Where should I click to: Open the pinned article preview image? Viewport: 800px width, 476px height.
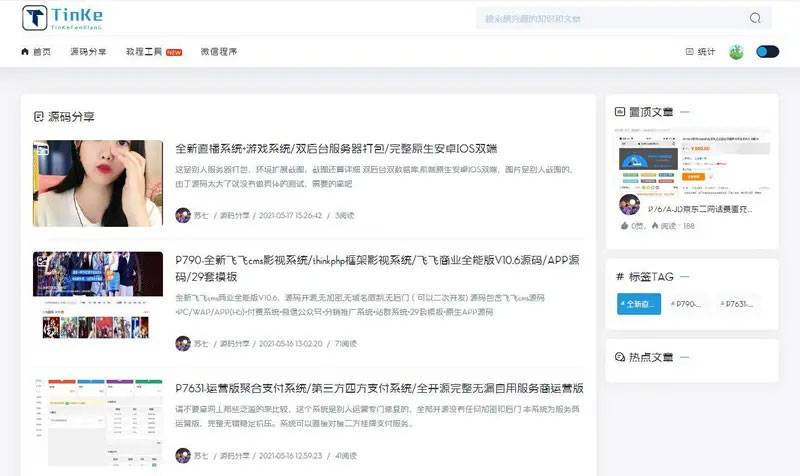tap(692, 162)
